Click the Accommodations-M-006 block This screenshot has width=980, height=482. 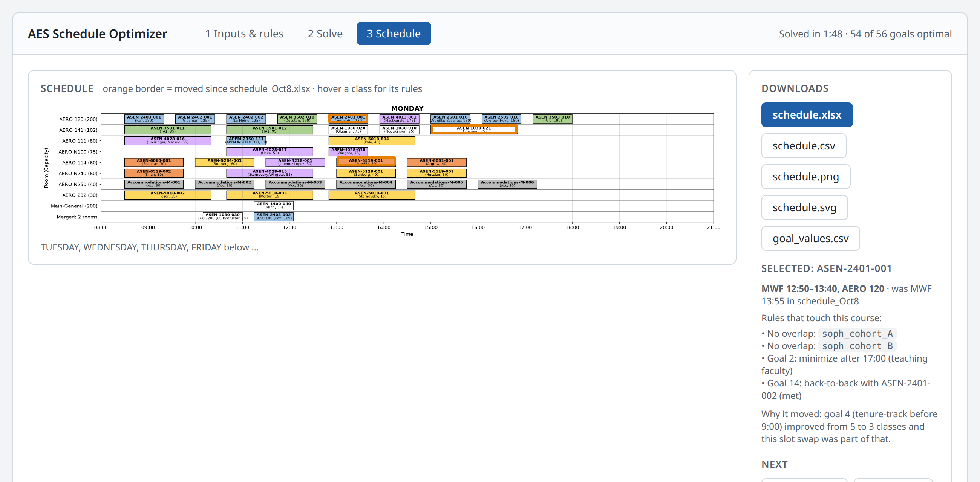[x=507, y=184]
